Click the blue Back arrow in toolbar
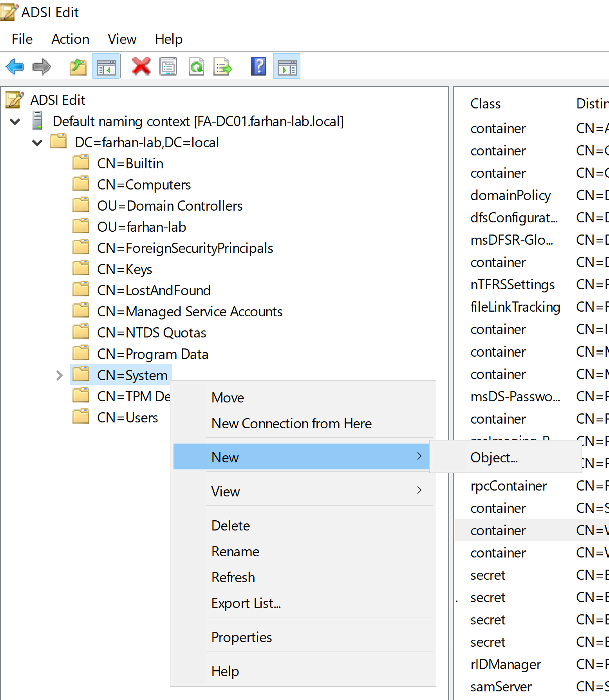This screenshot has width=609, height=700. [15, 67]
